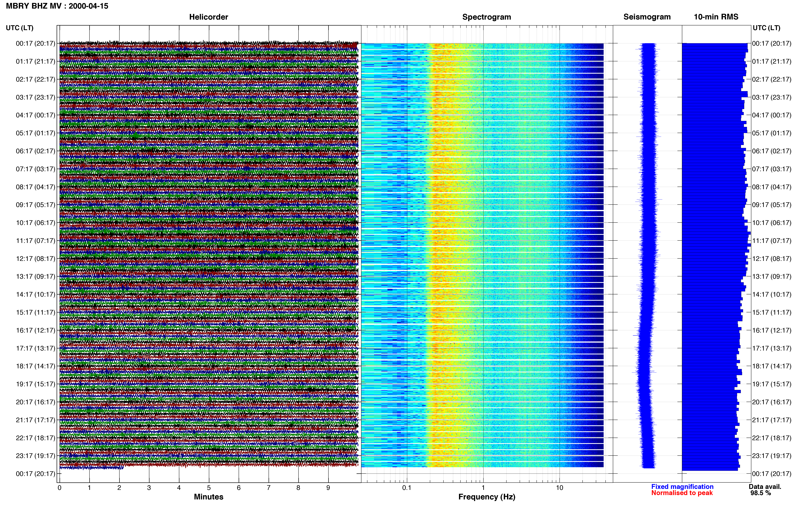The width and height of the screenshot is (812, 508).
Task: Click the '0.1' tick on Frequency axis
Action: click(407, 488)
